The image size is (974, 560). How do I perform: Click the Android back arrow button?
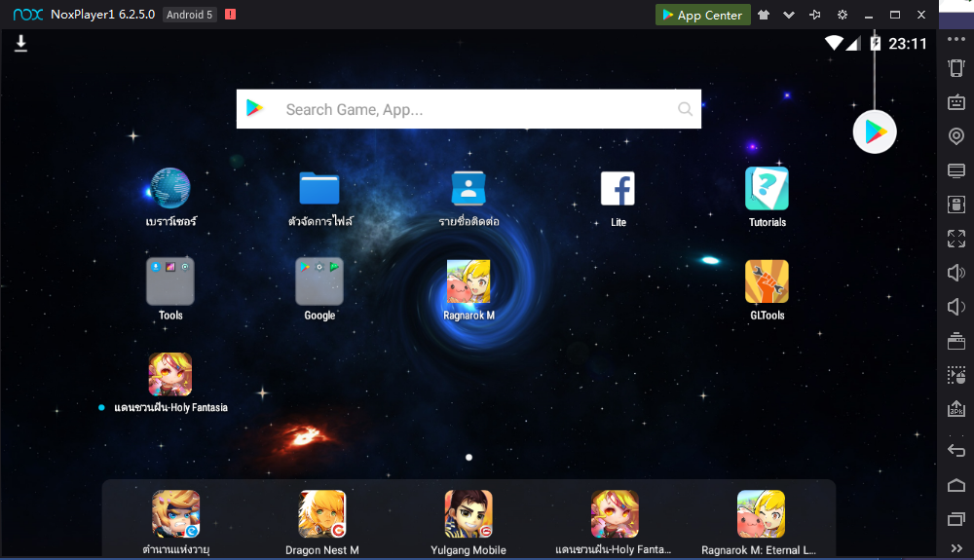[x=956, y=451]
